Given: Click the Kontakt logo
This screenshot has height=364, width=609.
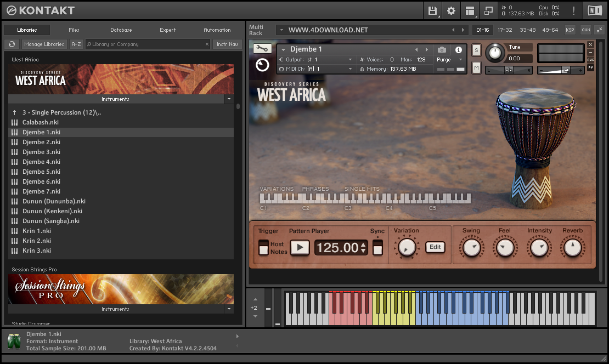Looking at the screenshot, I should pos(41,10).
